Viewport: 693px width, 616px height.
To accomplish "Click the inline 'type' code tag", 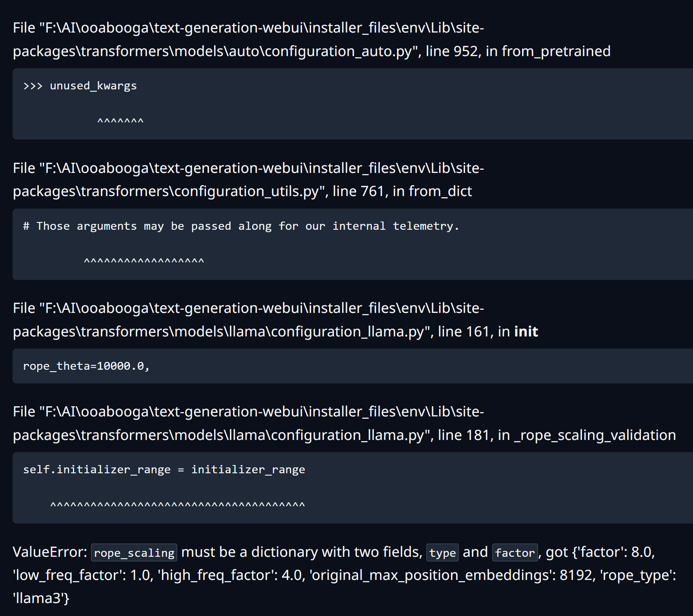I will [x=442, y=553].
